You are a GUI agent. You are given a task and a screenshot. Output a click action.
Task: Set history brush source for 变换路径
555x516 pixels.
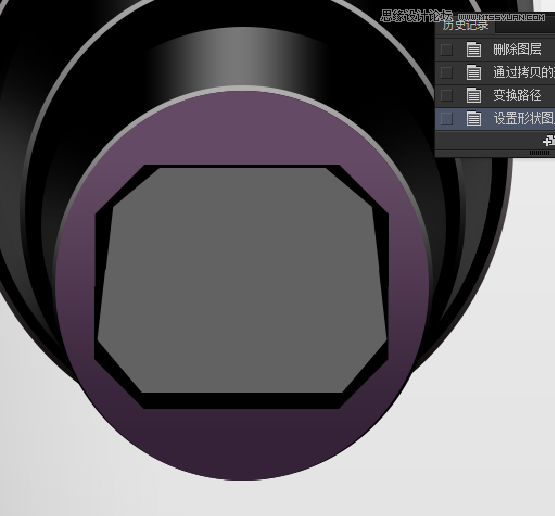pos(447,96)
